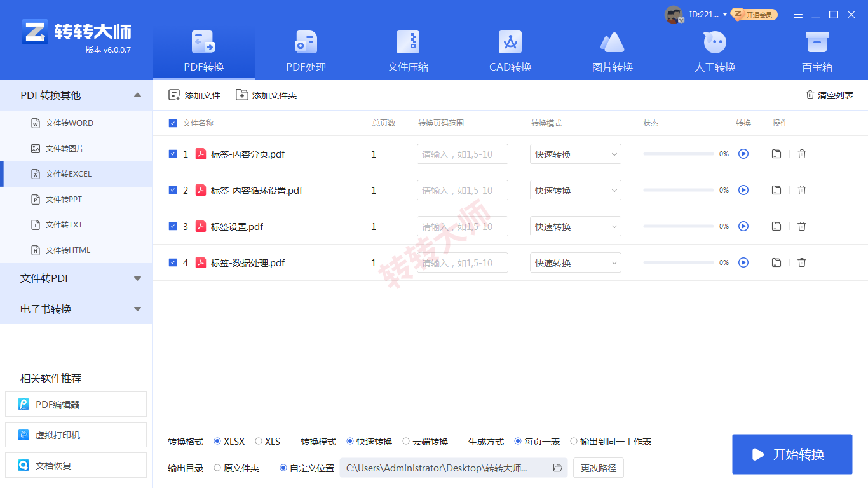Screen dimensions: 868x488
Task: Uncheck the checkbox for 标签-数据处理.pdf
Action: 173,262
